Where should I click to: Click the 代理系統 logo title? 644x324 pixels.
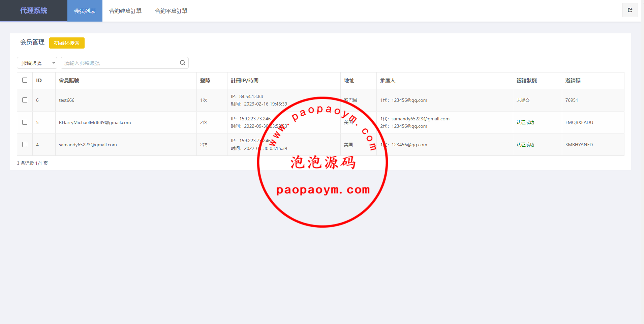pyautogui.click(x=34, y=11)
